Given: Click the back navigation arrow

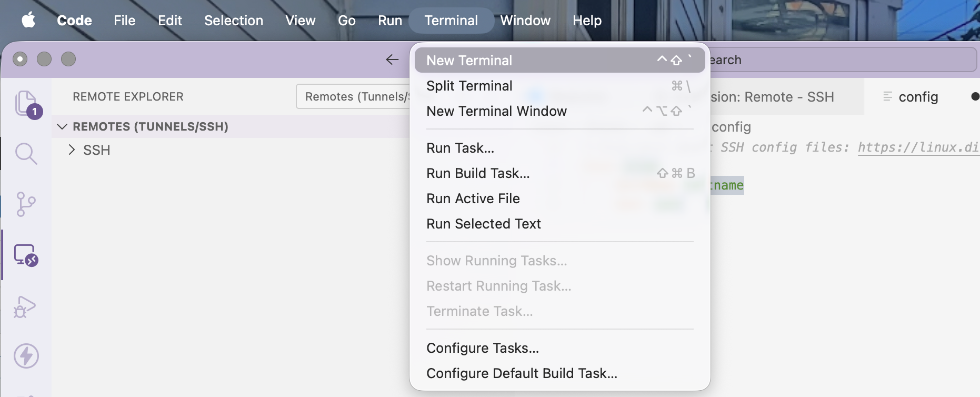Looking at the screenshot, I should click(x=392, y=59).
